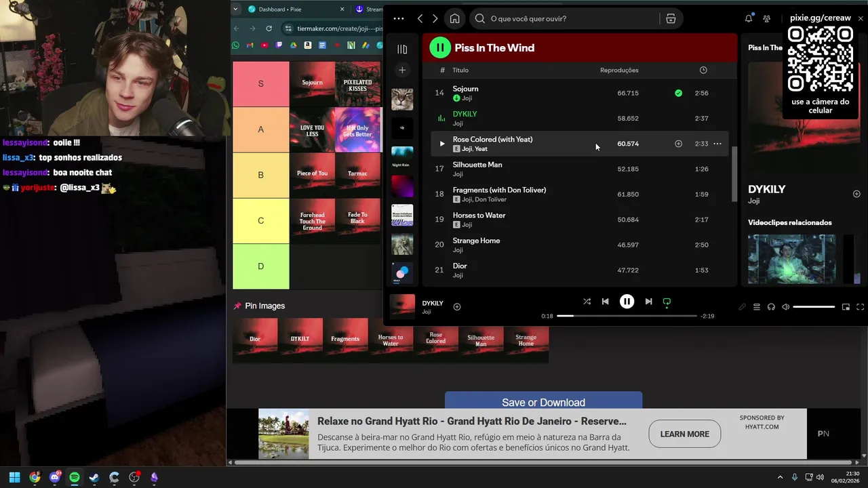Open cat playlist thumbnail in sidebar
The height and width of the screenshot is (488, 868).
coord(402,100)
